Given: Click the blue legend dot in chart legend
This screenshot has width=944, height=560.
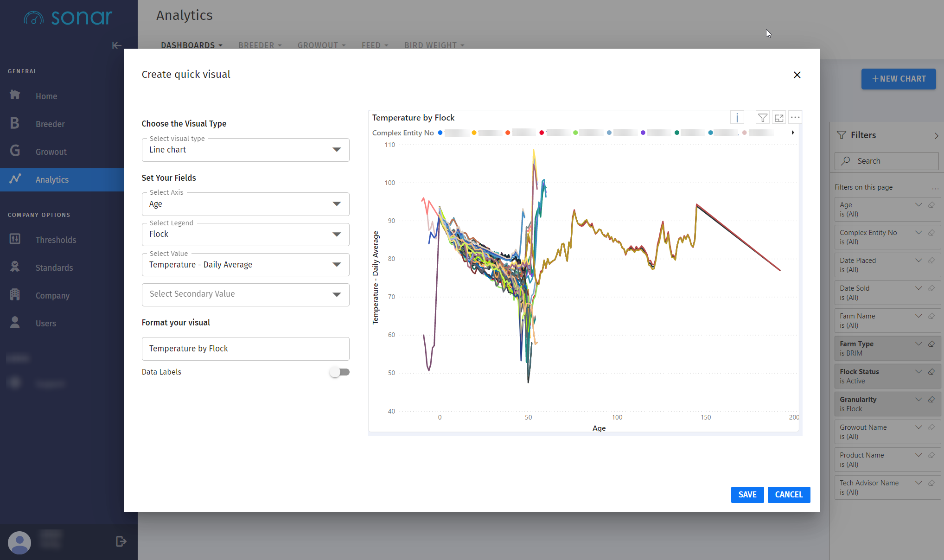Looking at the screenshot, I should coord(440,133).
